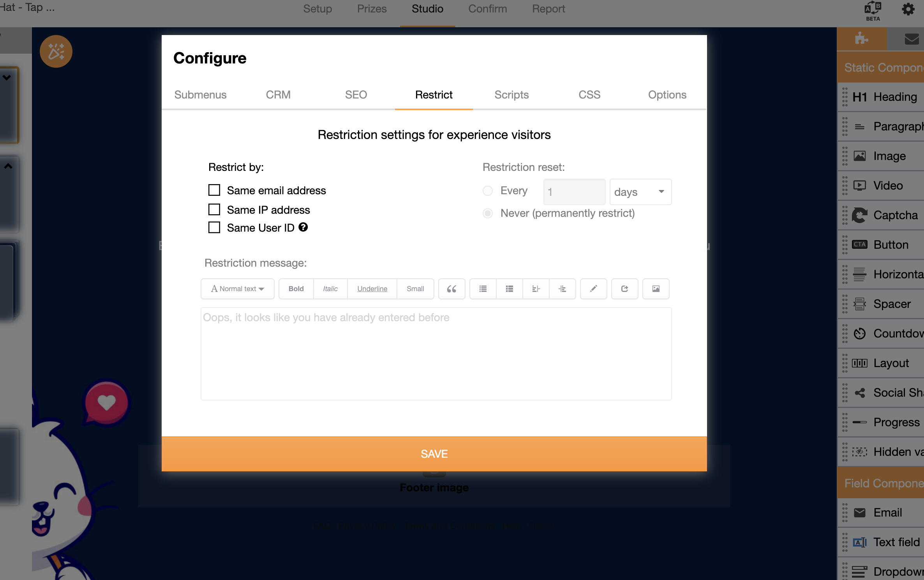Click the envelope icon in right panel
The image size is (924, 580).
click(x=911, y=39)
